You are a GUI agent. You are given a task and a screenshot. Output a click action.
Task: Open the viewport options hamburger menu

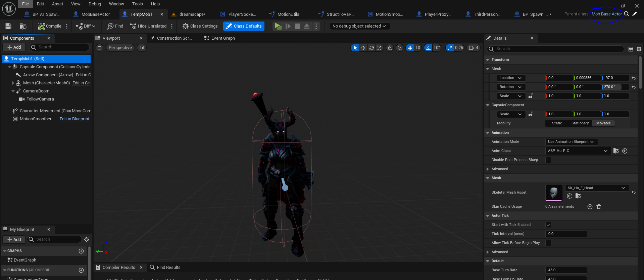(99, 48)
